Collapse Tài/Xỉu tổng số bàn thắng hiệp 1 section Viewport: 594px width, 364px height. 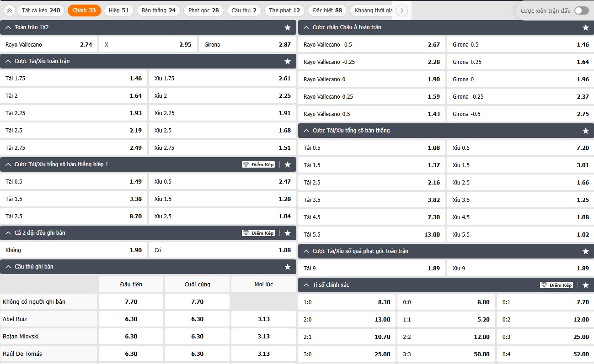coord(8,164)
